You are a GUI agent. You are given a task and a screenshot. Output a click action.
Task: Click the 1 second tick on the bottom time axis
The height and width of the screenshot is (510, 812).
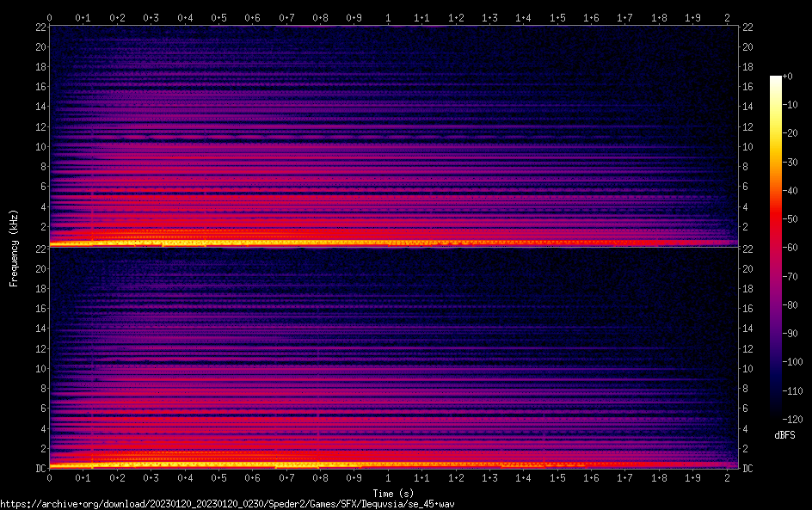[x=388, y=477]
